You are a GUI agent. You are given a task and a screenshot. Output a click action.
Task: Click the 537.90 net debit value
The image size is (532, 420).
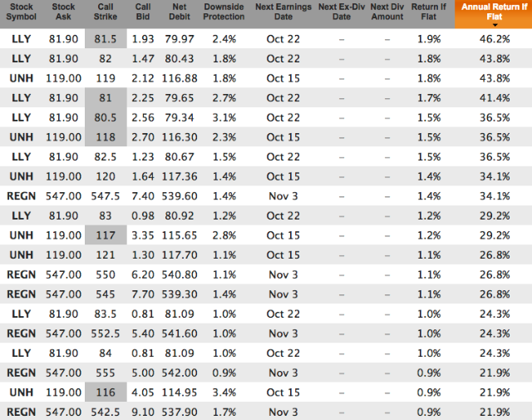(180, 412)
